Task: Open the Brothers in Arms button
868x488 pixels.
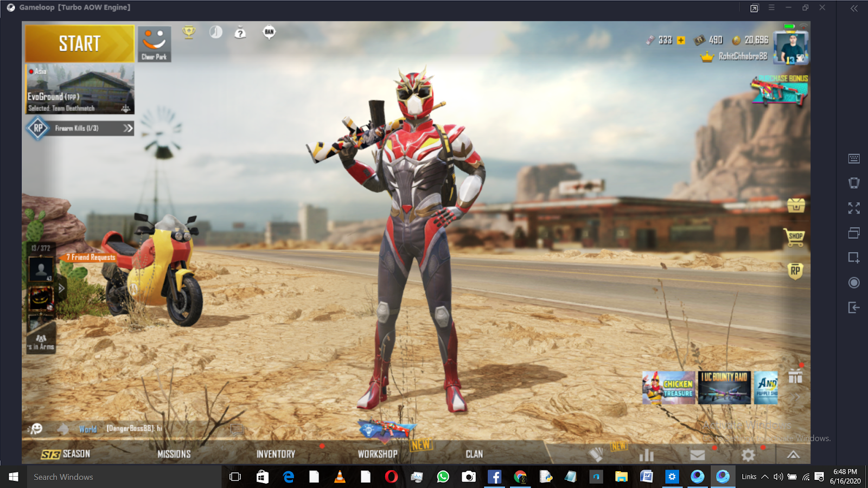Action: click(x=41, y=342)
